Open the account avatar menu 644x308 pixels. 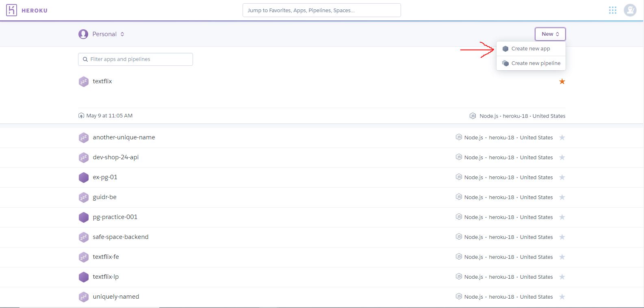630,10
